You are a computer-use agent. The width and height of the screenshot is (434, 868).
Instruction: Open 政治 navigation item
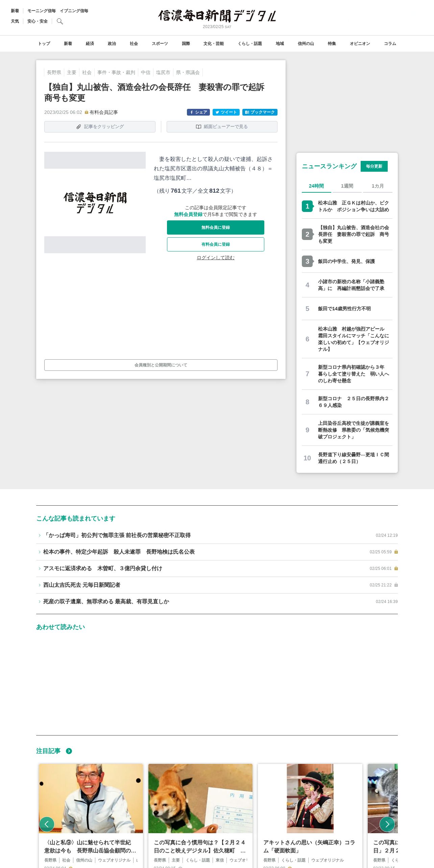pos(112,44)
